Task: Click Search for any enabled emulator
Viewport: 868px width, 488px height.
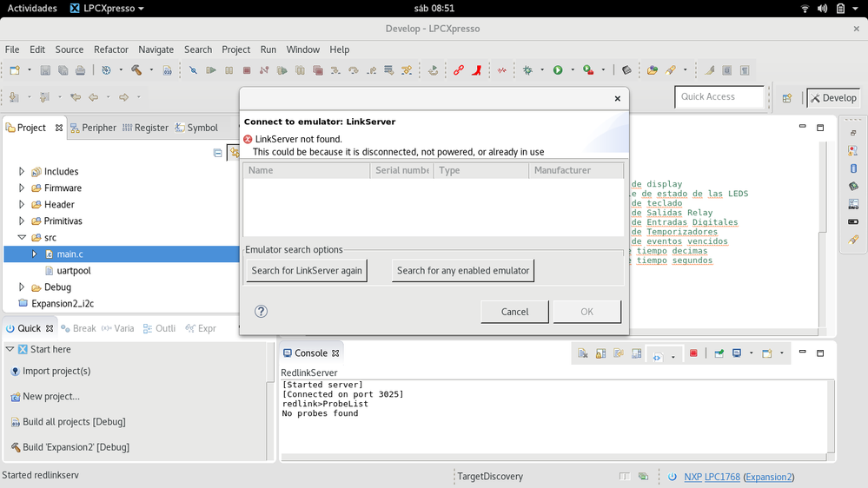Action: click(463, 271)
